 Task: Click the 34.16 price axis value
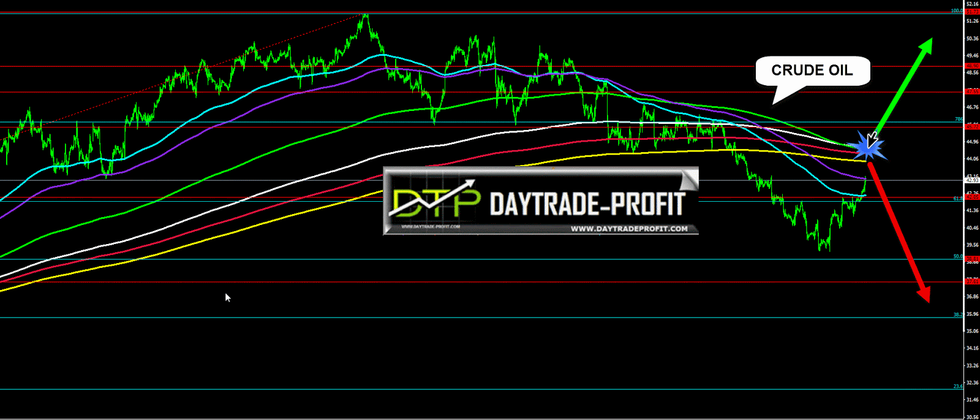coord(973,348)
